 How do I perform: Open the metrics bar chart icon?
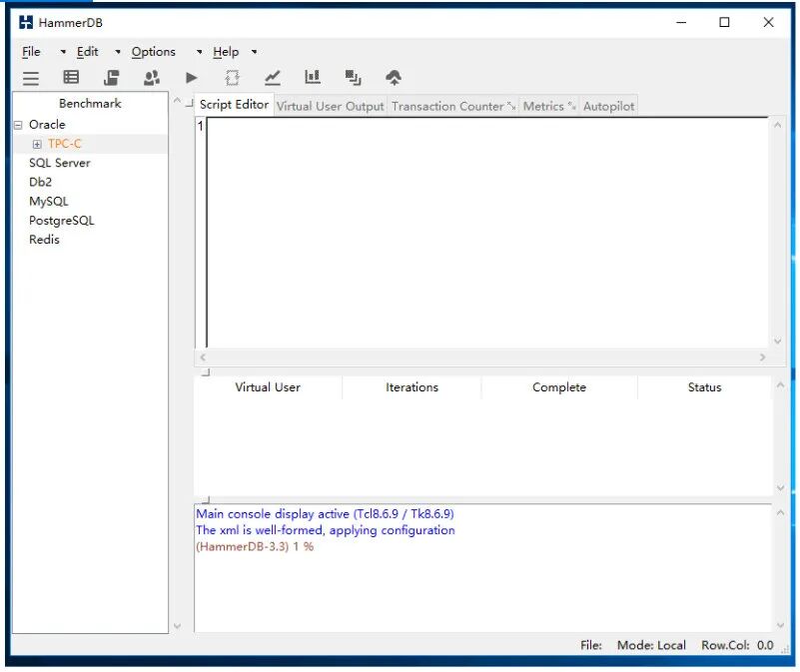pos(313,77)
